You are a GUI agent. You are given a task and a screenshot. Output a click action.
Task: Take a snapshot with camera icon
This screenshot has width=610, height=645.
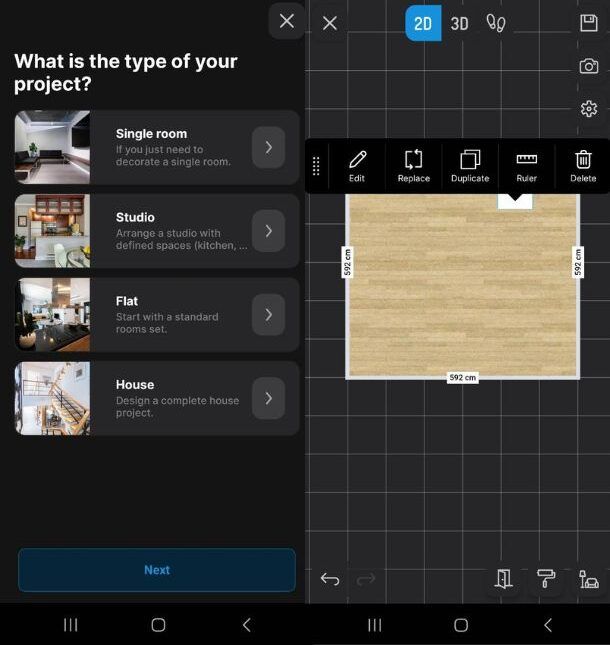(589, 66)
